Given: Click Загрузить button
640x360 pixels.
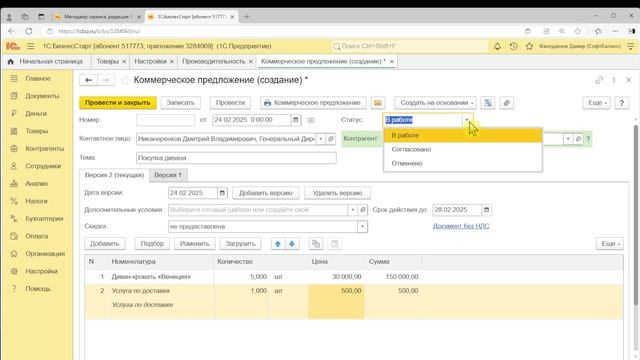Looking at the screenshot, I should [x=240, y=244].
